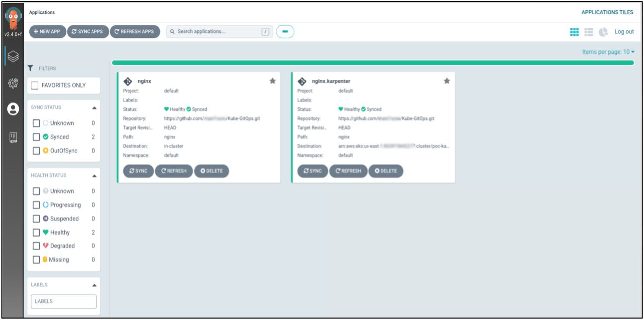
Task: Click the v2.4.0 version label
Action: coord(12,34)
